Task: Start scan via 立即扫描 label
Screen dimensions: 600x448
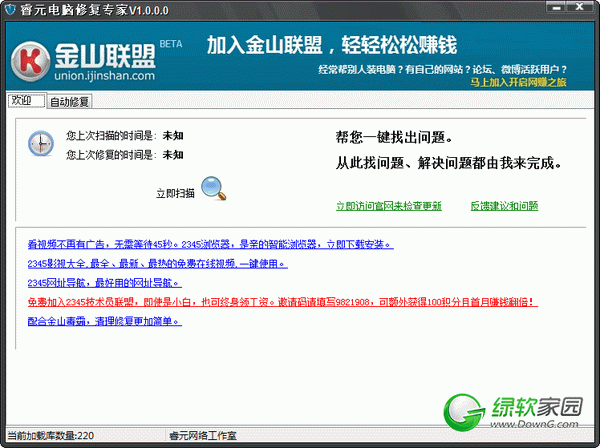Action: (x=175, y=193)
